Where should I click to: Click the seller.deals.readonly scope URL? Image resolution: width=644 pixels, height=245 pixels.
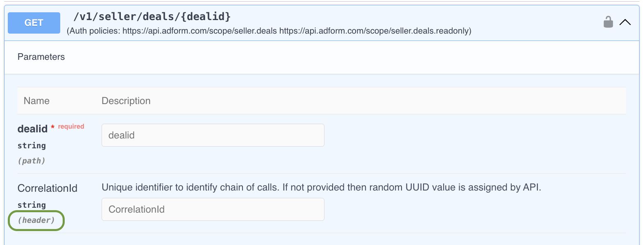(374, 31)
